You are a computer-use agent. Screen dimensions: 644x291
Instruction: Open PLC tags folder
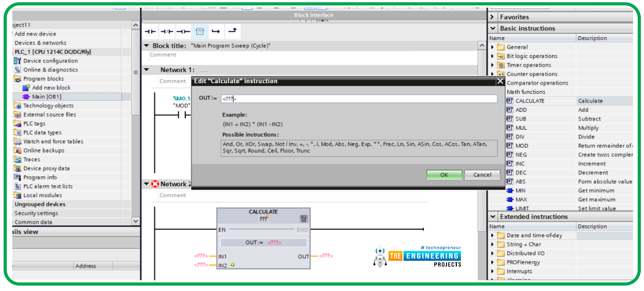[34, 123]
